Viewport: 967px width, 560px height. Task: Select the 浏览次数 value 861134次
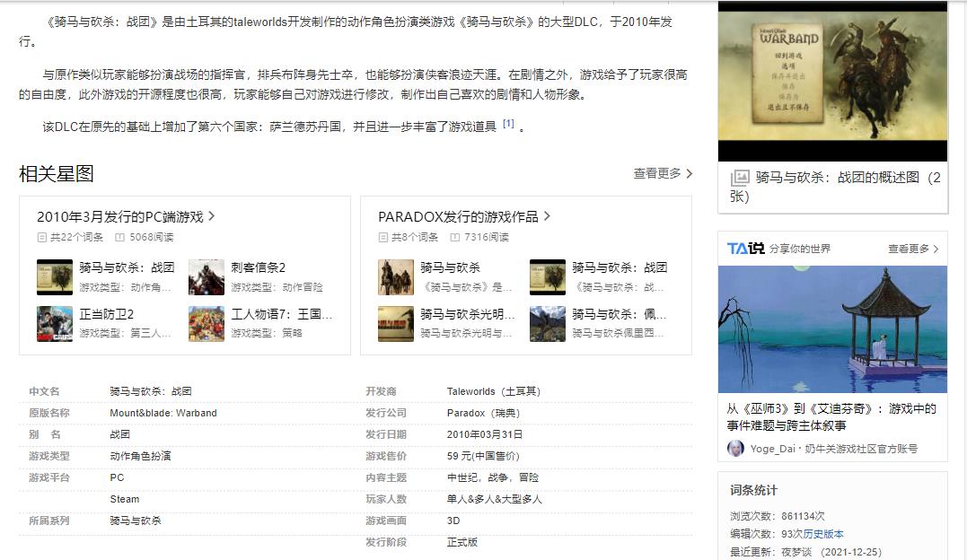(803, 516)
